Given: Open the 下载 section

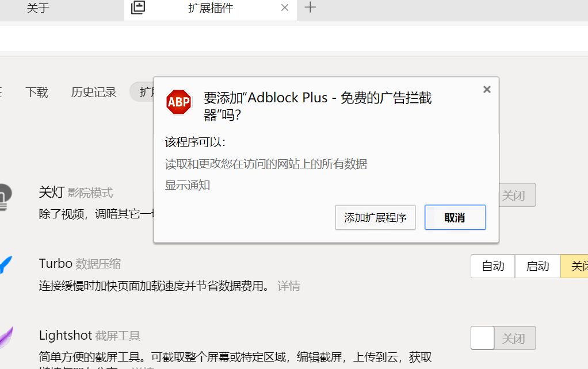Looking at the screenshot, I should (37, 91).
